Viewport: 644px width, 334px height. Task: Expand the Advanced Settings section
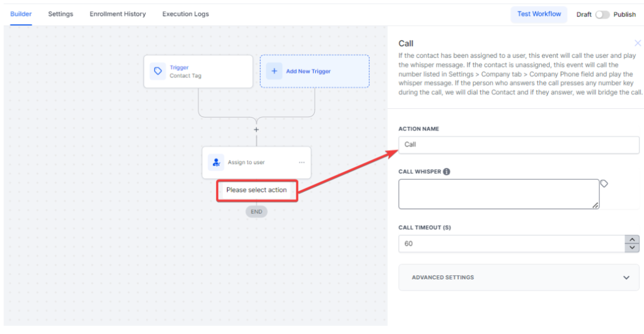(626, 278)
